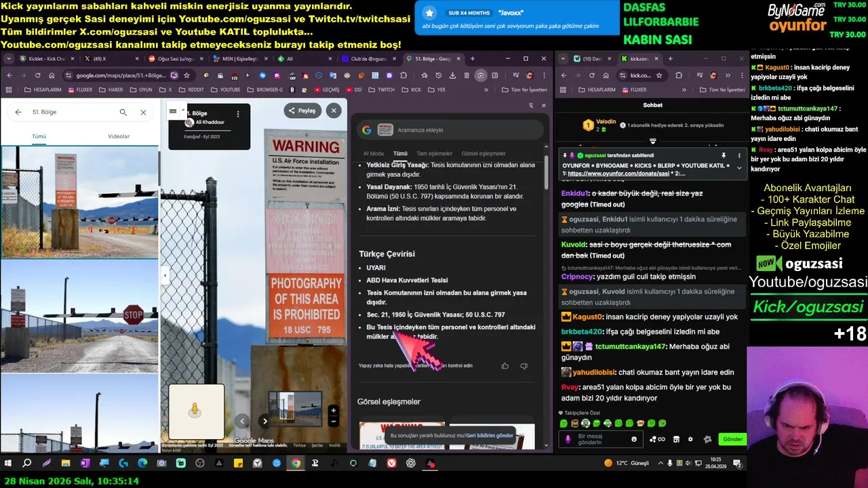This screenshot has width=868, height=488.
Task: Open the 12°C Güneşli weather widget
Action: coord(627,464)
